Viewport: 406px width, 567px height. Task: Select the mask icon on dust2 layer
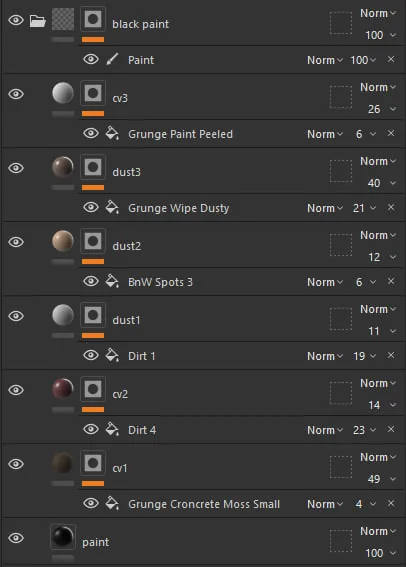pos(93,241)
